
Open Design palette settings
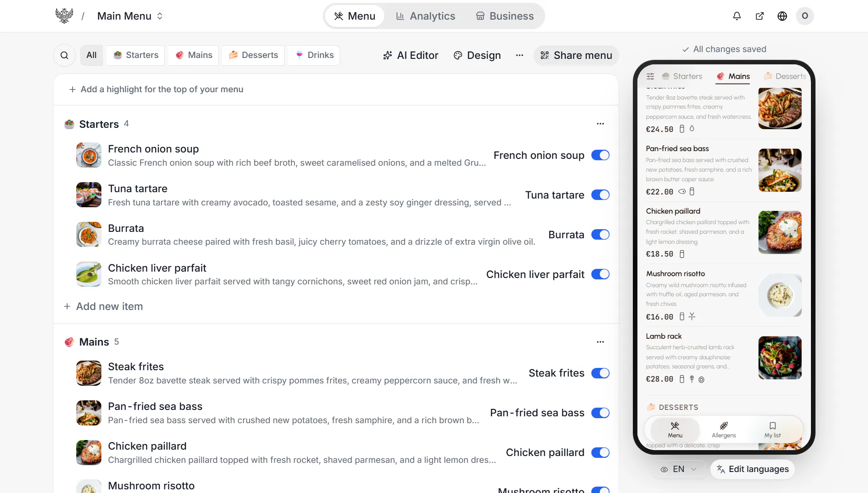pos(477,55)
